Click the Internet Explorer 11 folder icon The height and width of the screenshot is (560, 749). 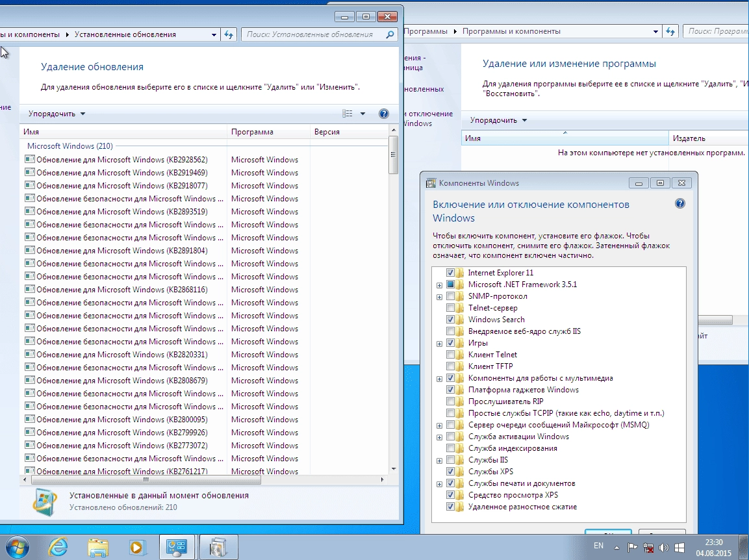[460, 273]
